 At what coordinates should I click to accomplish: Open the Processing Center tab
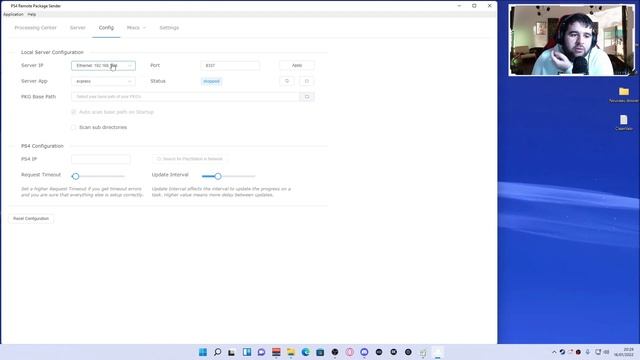(x=36, y=28)
